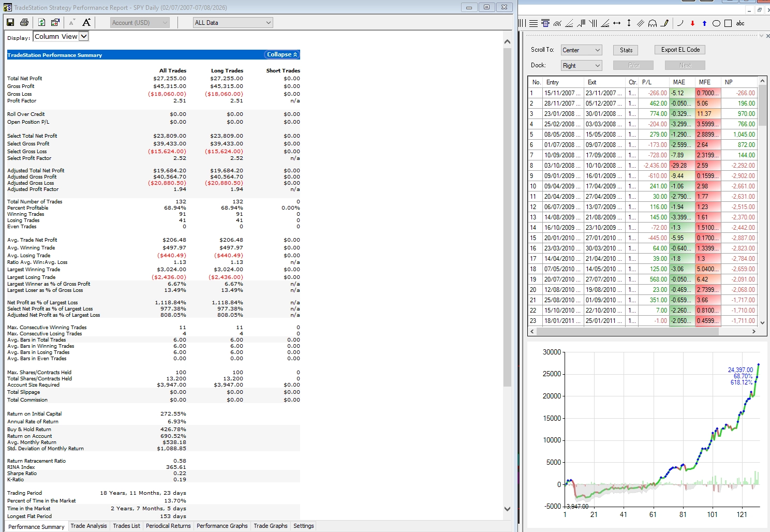Open the Trades List tab
770x532 pixels.
126,526
